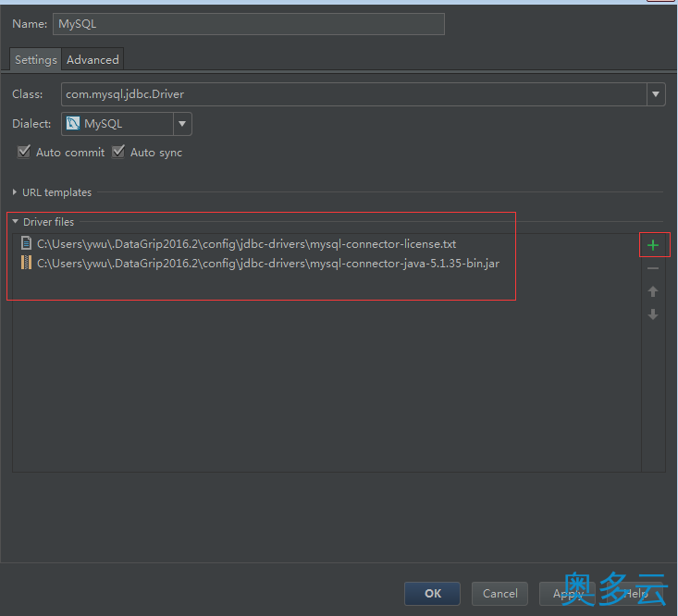
Task: Click the Driver files heading text
Action: pos(48,222)
